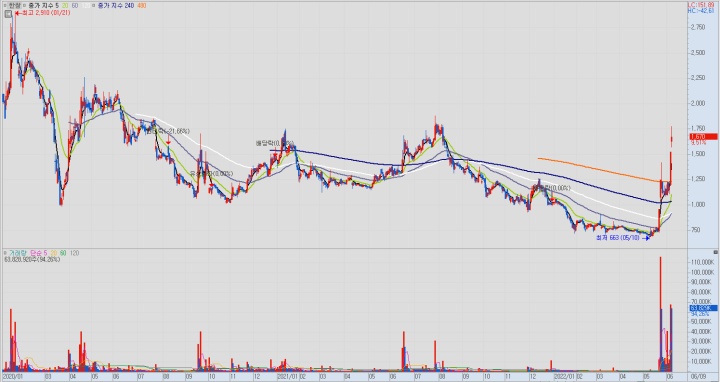720x382 pixels.
Task: Click the 2022/01 date label on time axis
Action: point(563,376)
